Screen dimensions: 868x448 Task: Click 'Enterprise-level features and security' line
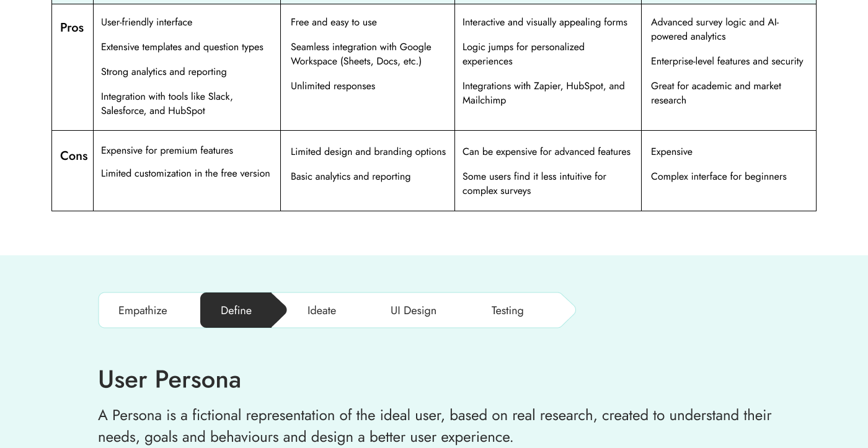click(727, 61)
